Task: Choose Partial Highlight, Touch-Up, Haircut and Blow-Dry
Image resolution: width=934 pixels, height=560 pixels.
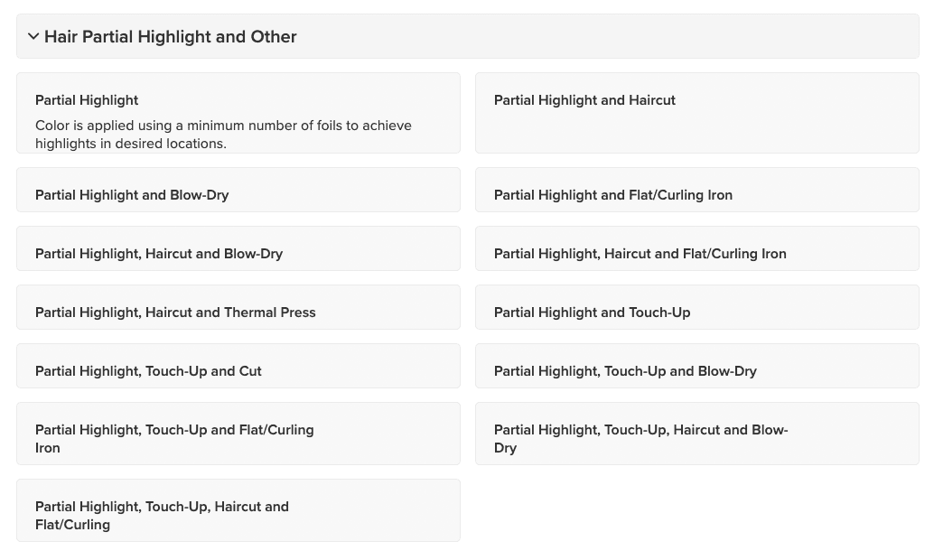Action: 697,434
